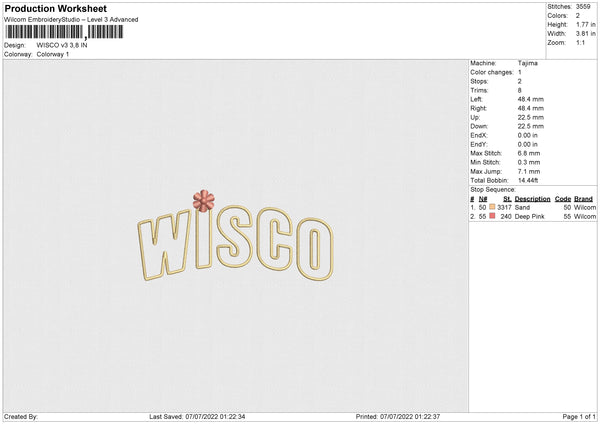
Task: Click the EndY value 0.00 in
Action: pos(528,144)
